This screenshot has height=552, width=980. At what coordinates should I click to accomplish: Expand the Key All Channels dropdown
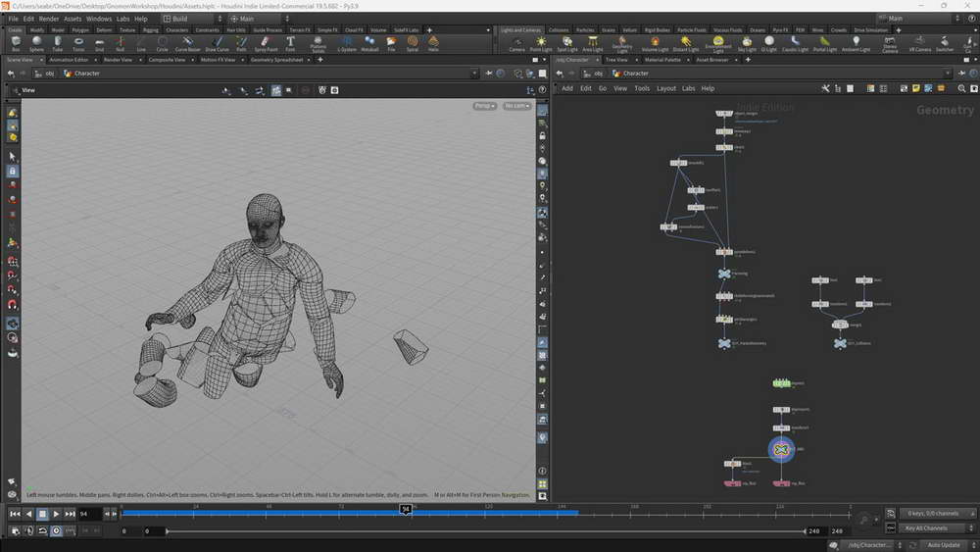click(x=937, y=528)
